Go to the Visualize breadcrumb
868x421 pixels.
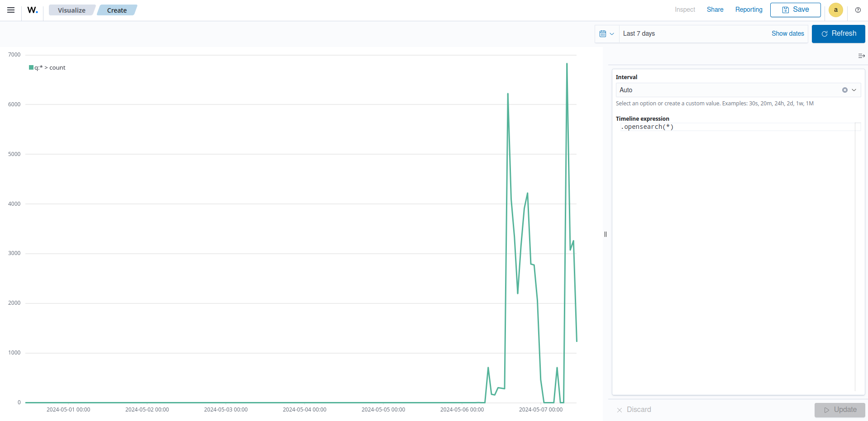tap(72, 10)
